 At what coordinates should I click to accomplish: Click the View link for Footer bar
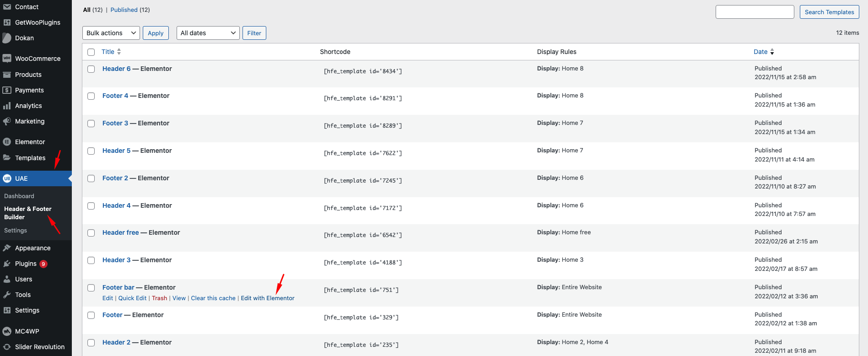pyautogui.click(x=179, y=298)
